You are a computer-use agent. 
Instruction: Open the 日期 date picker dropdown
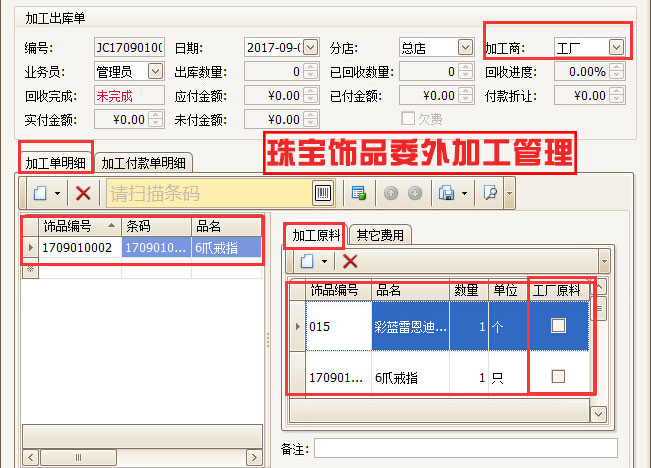point(310,47)
